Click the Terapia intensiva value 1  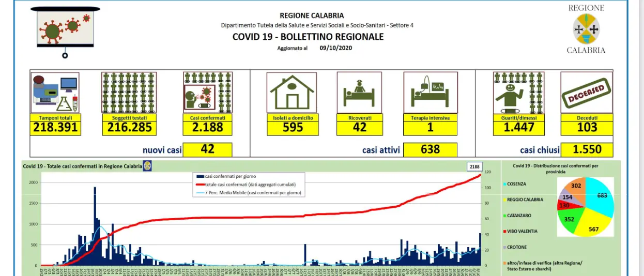(430, 128)
